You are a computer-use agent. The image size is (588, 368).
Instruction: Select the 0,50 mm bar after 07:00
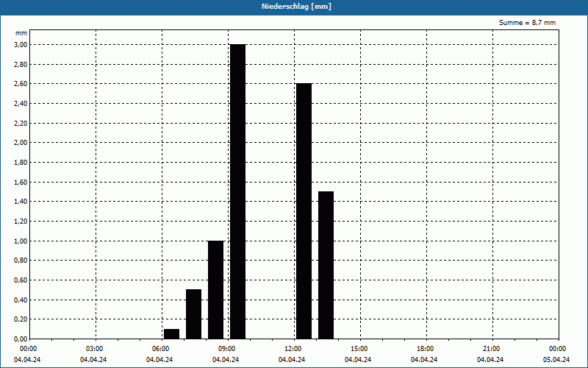[x=193, y=314]
